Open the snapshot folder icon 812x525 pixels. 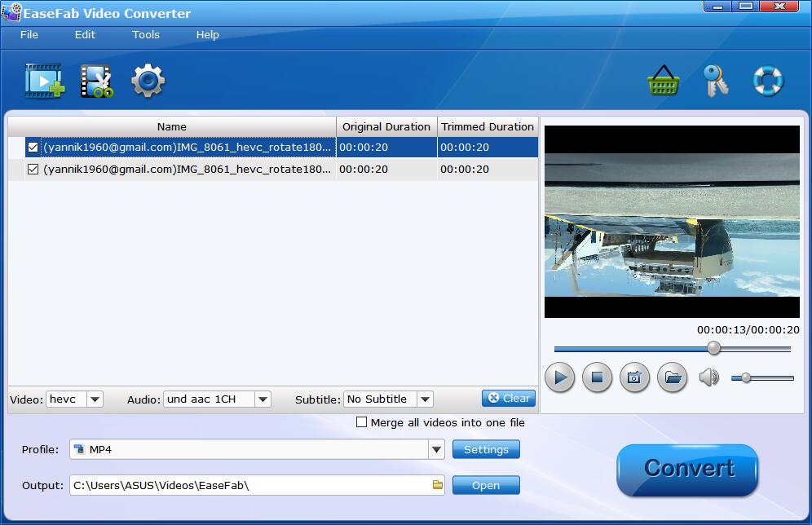click(672, 377)
